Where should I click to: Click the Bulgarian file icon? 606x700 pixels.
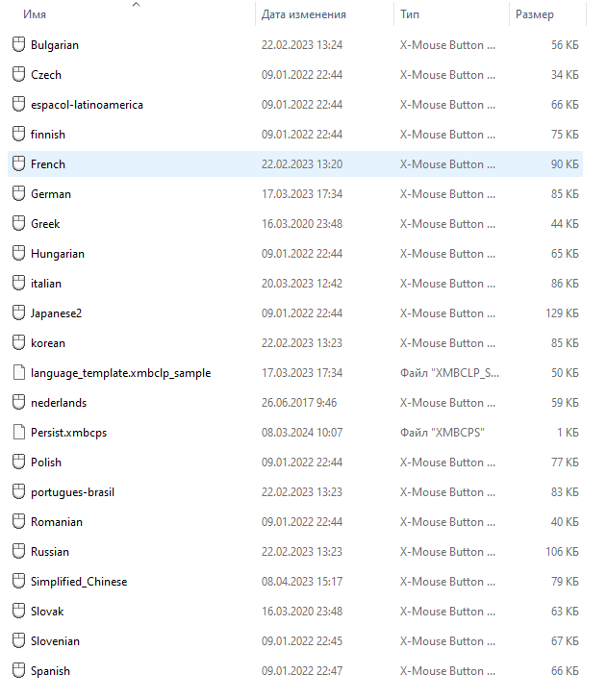pos(18,44)
